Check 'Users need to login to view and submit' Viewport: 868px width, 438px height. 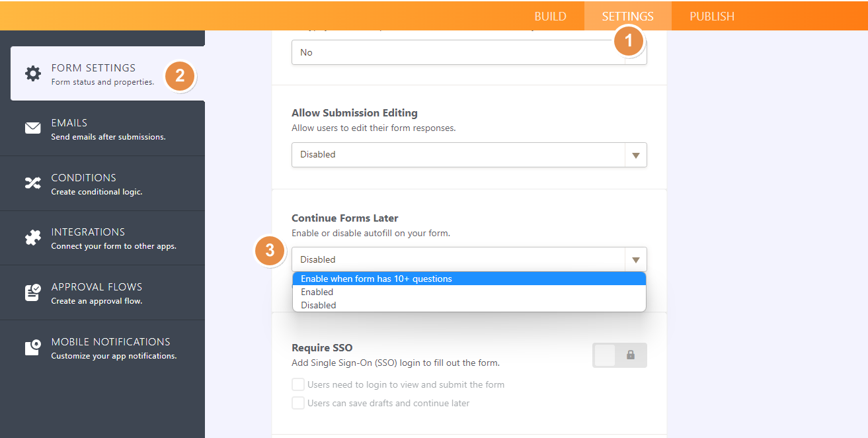click(298, 384)
